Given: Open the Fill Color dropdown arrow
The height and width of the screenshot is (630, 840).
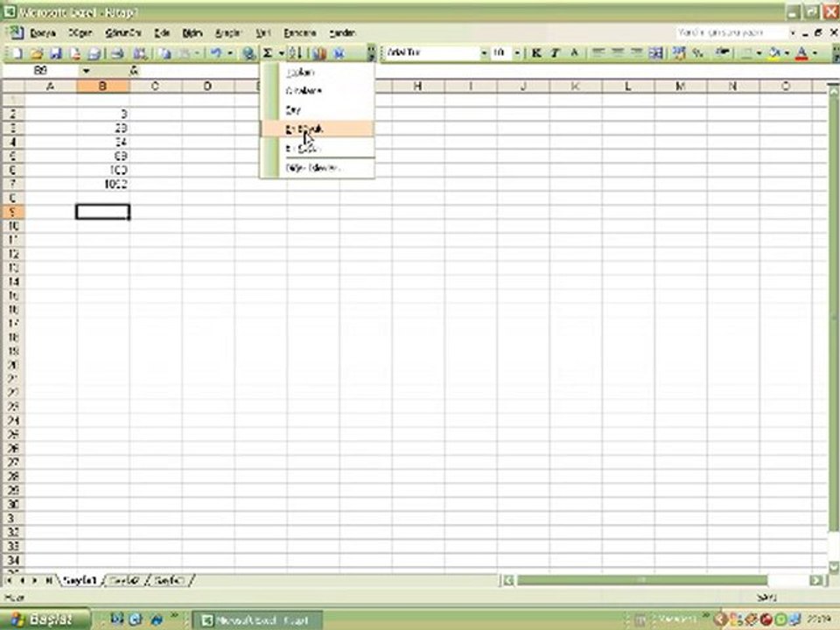Looking at the screenshot, I should pos(787,52).
